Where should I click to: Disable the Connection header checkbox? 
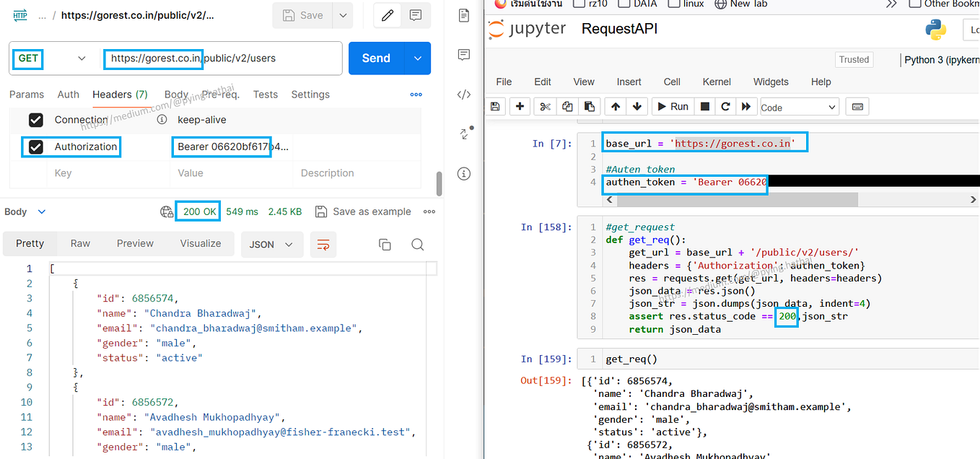pyautogui.click(x=36, y=120)
